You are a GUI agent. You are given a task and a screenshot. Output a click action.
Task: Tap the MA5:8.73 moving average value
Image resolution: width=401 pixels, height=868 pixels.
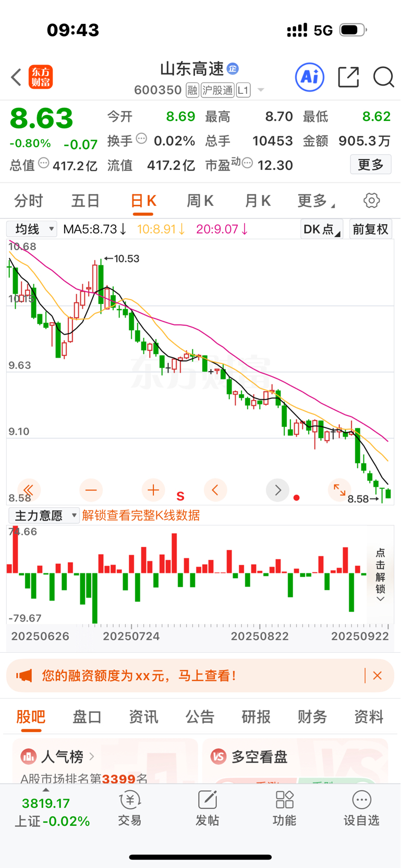pos(95,229)
